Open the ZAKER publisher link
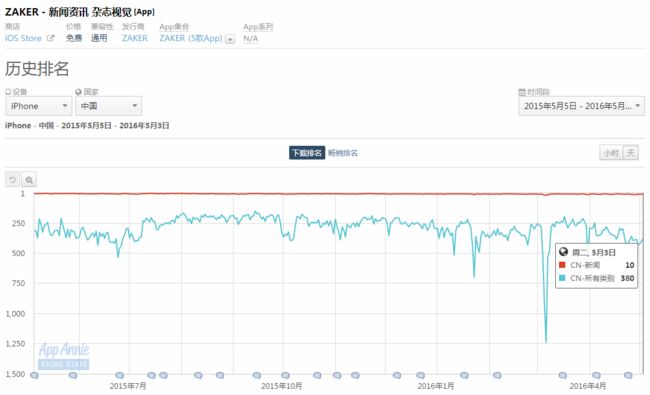The image size is (650, 395). click(x=135, y=38)
